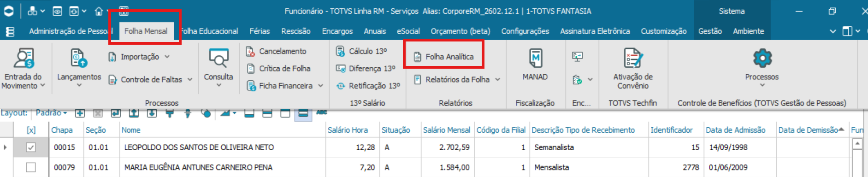Click the Folha Analítica button
The image size is (868, 177).
coord(443,57)
